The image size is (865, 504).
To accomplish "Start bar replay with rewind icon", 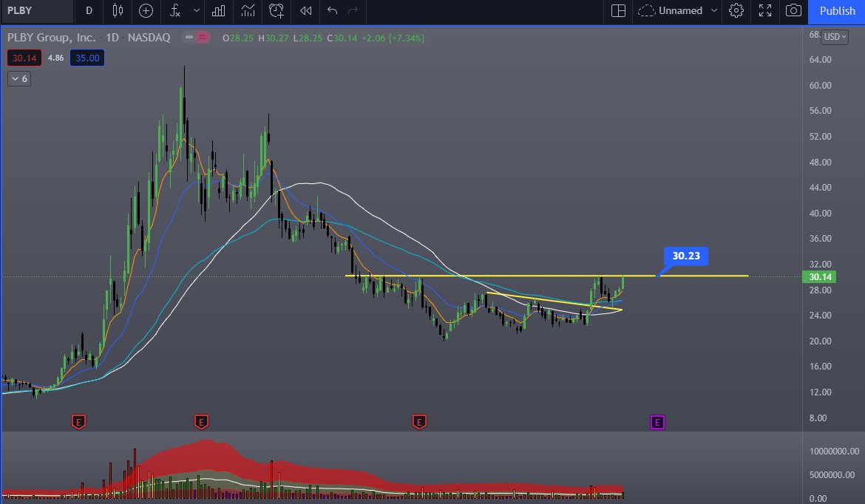I will click(x=305, y=11).
